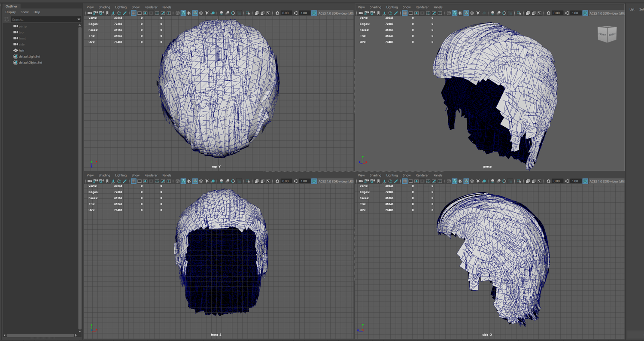Open ACES view transform dropdown in front panel

[x=335, y=181]
